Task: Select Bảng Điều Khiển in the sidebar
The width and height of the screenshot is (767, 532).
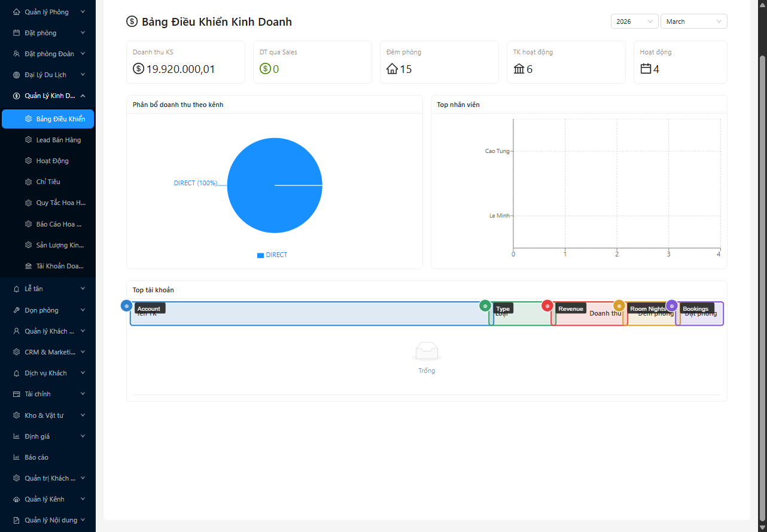Action: pos(60,119)
